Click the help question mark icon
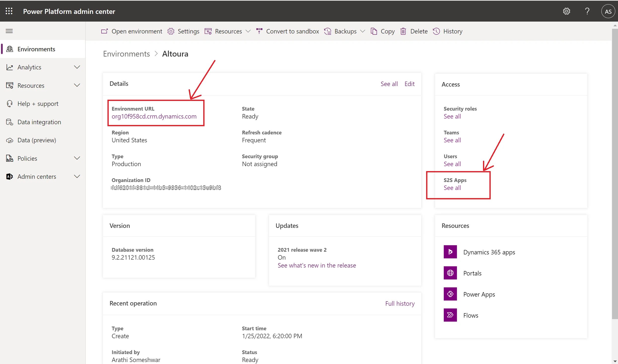 point(587,11)
